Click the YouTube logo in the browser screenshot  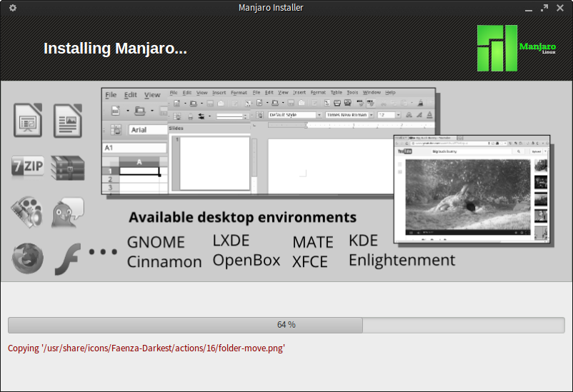click(405, 151)
